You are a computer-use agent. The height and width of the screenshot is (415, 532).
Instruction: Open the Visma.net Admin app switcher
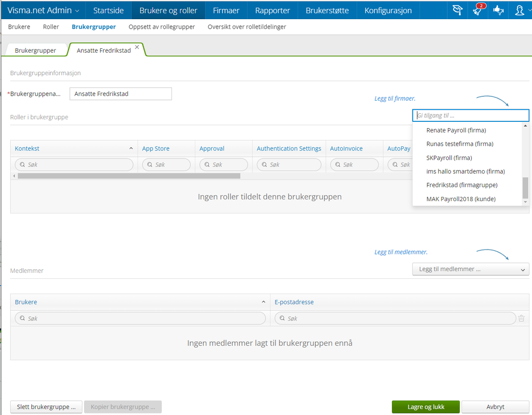click(43, 10)
